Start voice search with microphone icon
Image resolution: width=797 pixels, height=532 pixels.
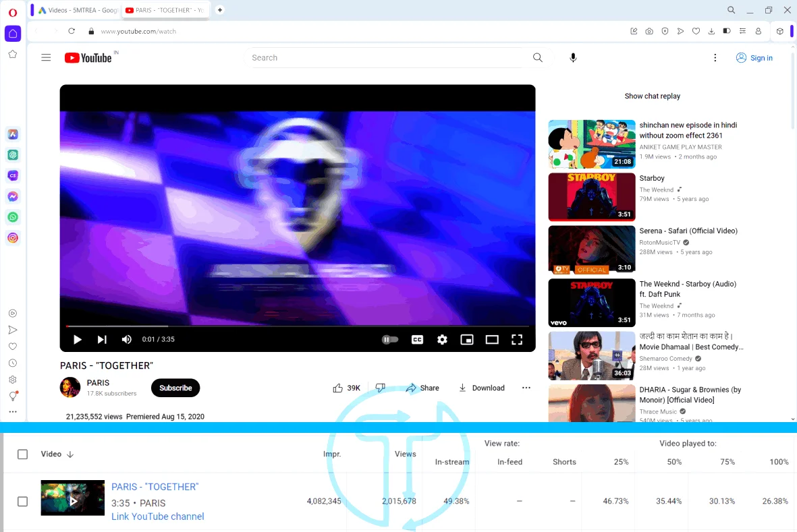[x=573, y=57]
